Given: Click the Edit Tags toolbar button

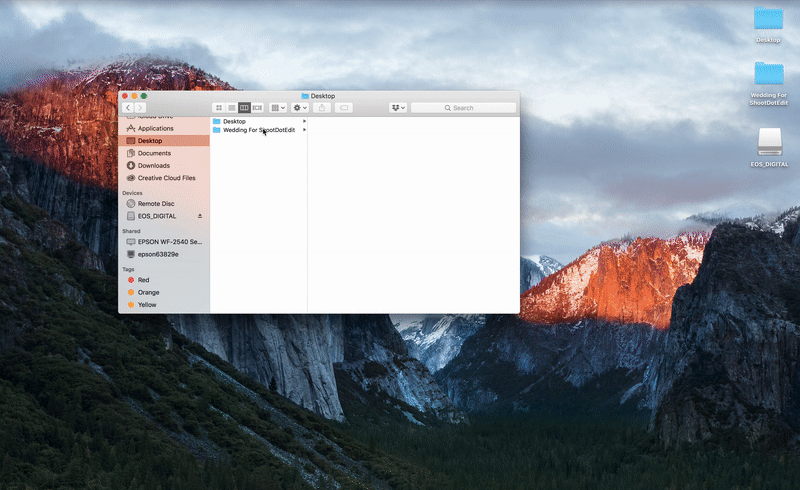Looking at the screenshot, I should click(343, 107).
